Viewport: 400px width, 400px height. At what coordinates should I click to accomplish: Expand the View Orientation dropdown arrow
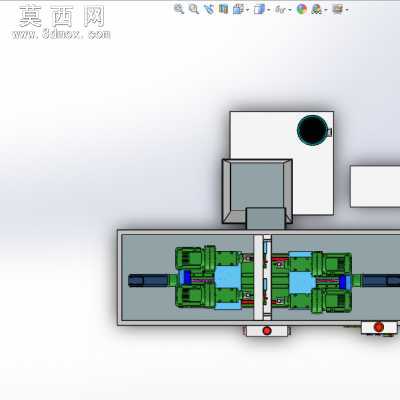click(x=247, y=10)
